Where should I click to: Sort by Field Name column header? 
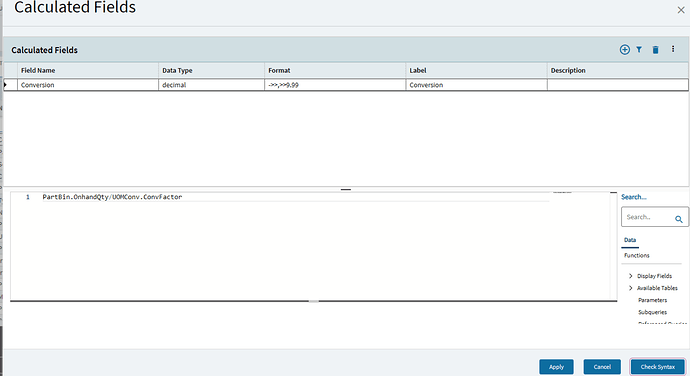88,70
